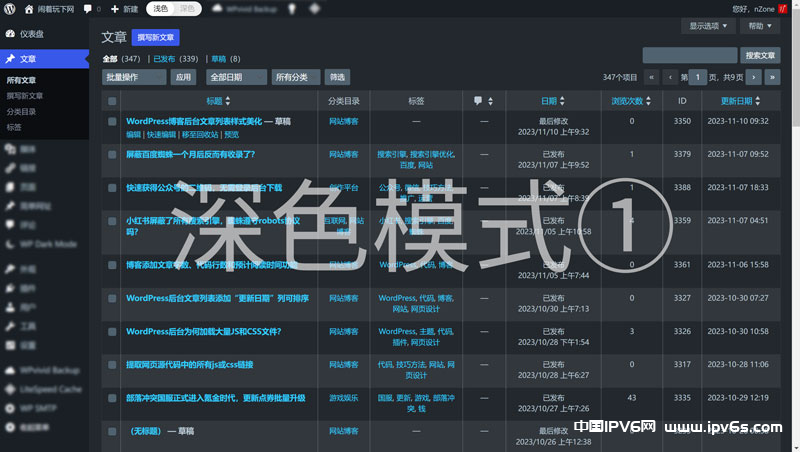
Task: Switch theme toggle to 深色 mode
Action: (x=187, y=9)
